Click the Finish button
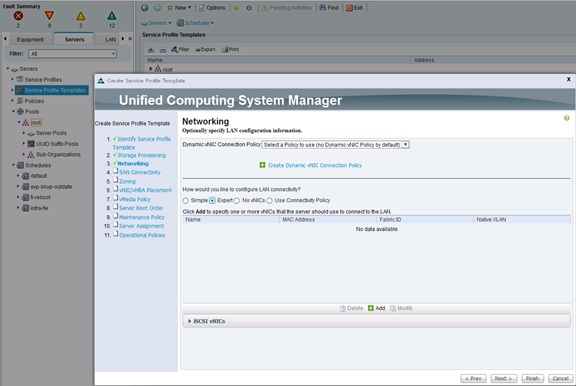576x386 pixels. click(532, 378)
